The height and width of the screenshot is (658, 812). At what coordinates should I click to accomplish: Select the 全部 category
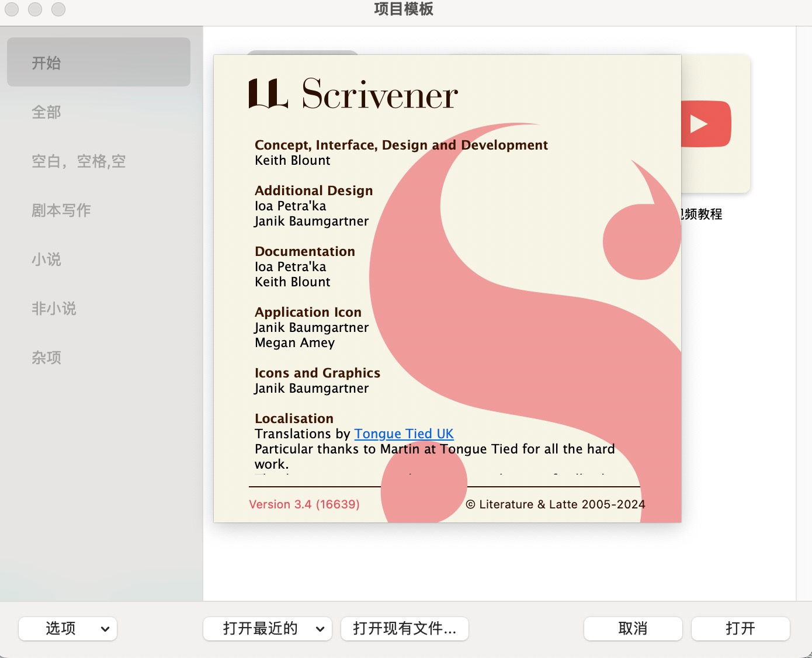(x=99, y=112)
